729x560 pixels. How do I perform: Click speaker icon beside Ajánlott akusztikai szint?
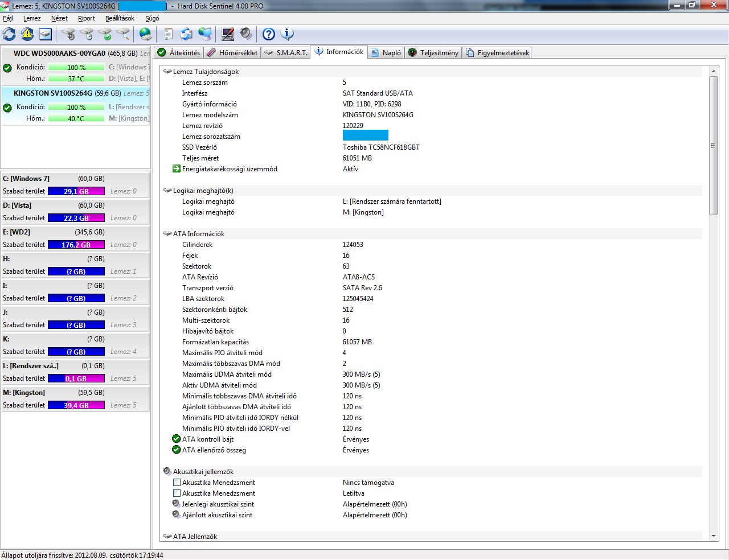(x=177, y=514)
